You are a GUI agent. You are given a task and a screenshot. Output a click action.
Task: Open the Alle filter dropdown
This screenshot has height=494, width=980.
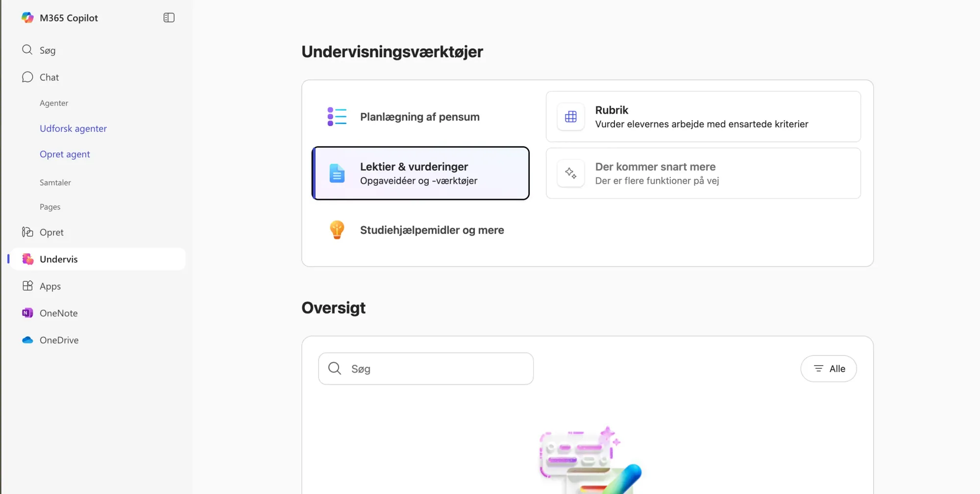click(x=829, y=369)
